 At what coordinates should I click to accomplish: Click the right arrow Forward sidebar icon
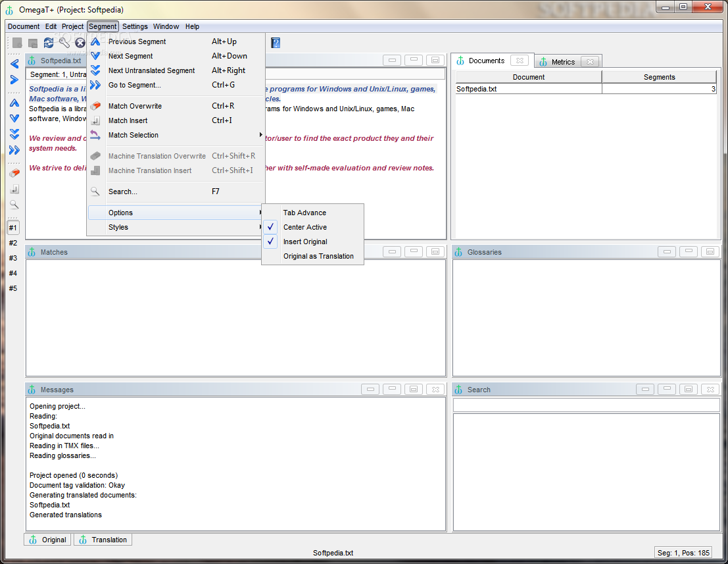point(14,80)
